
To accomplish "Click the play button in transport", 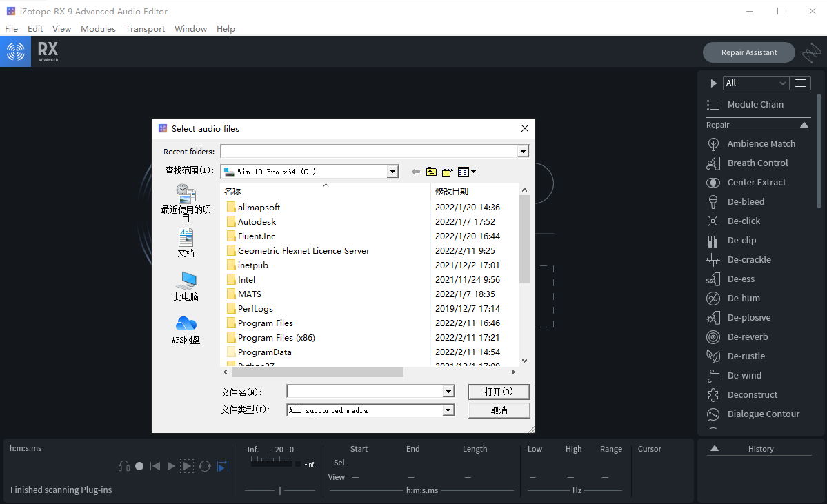I will (x=171, y=466).
